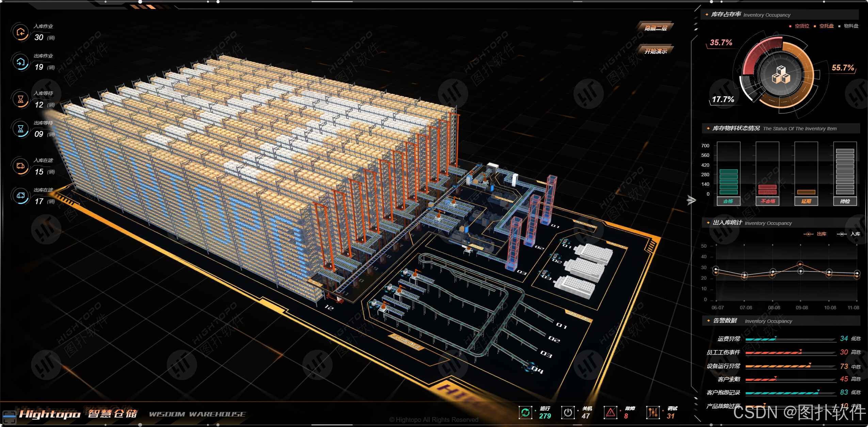Select the 不合格 unqualified bar label
The image size is (868, 427).
point(768,201)
